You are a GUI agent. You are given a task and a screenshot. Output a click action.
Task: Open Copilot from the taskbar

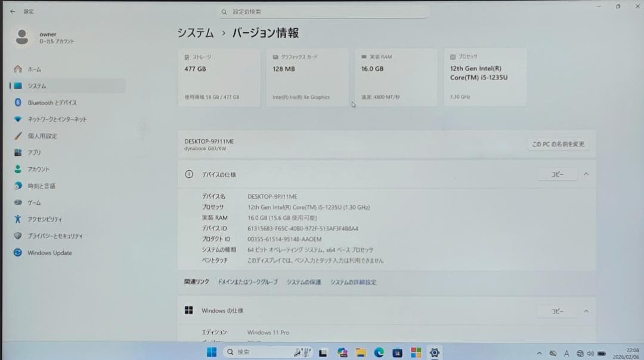[343, 352]
